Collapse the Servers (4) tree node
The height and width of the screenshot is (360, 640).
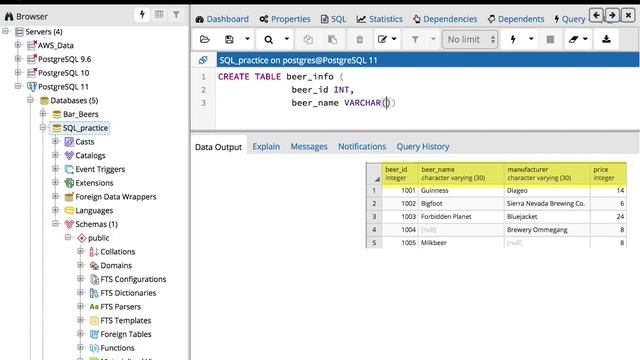click(6, 31)
